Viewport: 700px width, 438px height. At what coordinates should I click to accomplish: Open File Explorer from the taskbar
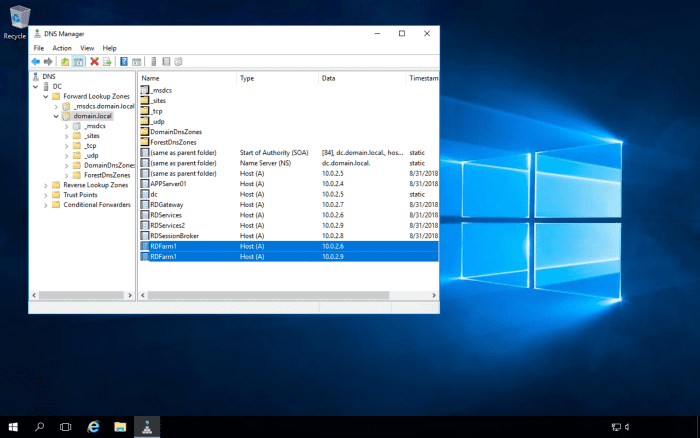point(120,427)
